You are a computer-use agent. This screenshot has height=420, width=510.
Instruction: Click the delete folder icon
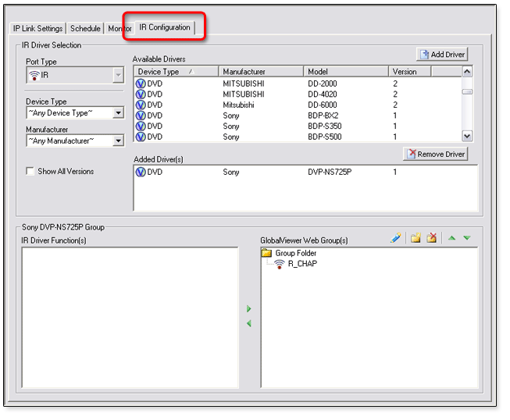[431, 238]
